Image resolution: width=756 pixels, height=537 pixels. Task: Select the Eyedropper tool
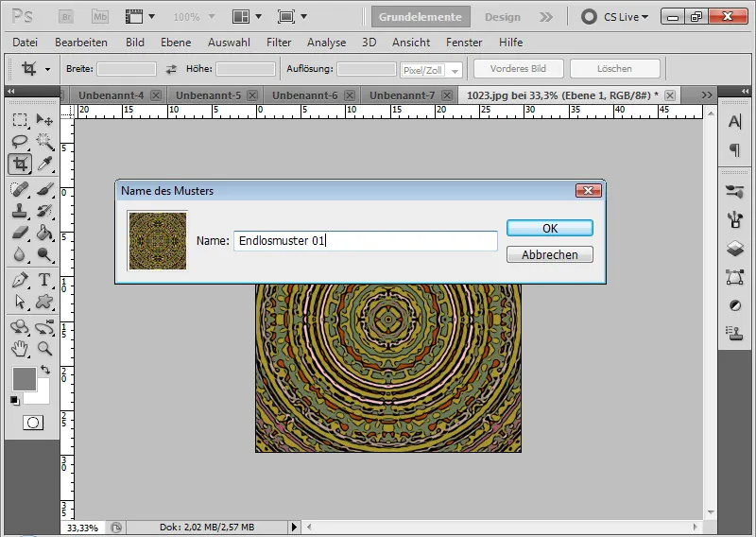44,165
